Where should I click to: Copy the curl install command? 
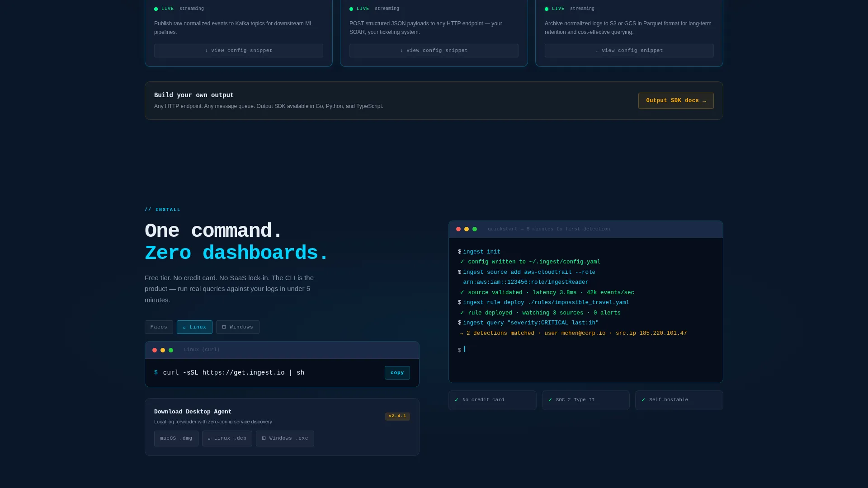(x=397, y=373)
